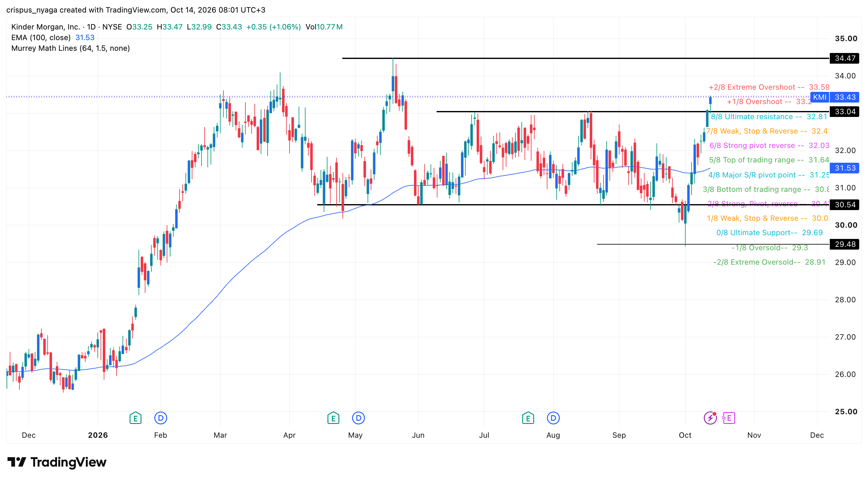This screenshot has width=868, height=481.
Task: Click the July earnings E marker
Action: 528,418
